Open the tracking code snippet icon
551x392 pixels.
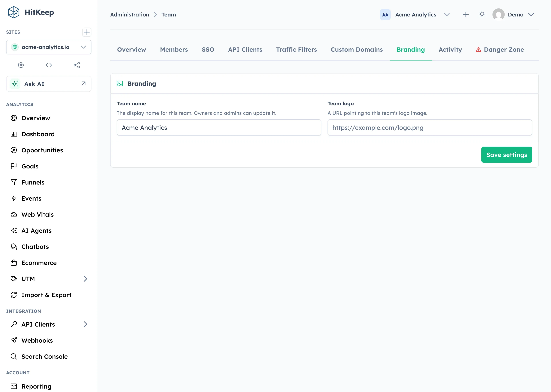[49, 65]
